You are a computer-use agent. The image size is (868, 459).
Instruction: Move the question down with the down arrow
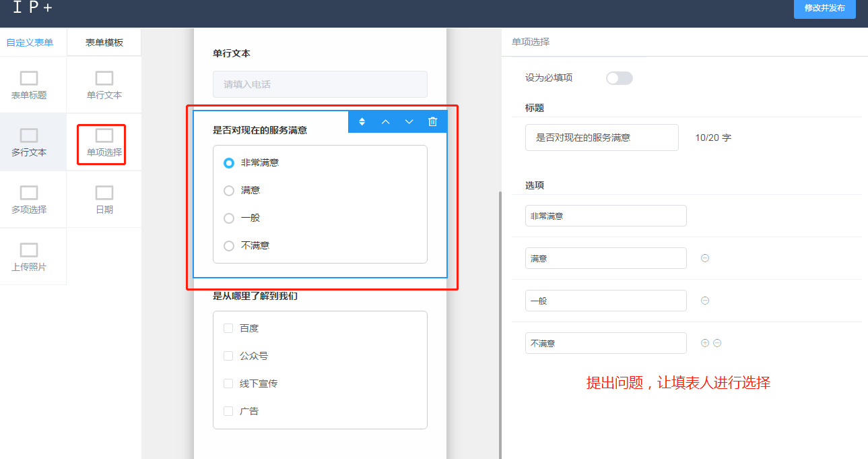409,121
